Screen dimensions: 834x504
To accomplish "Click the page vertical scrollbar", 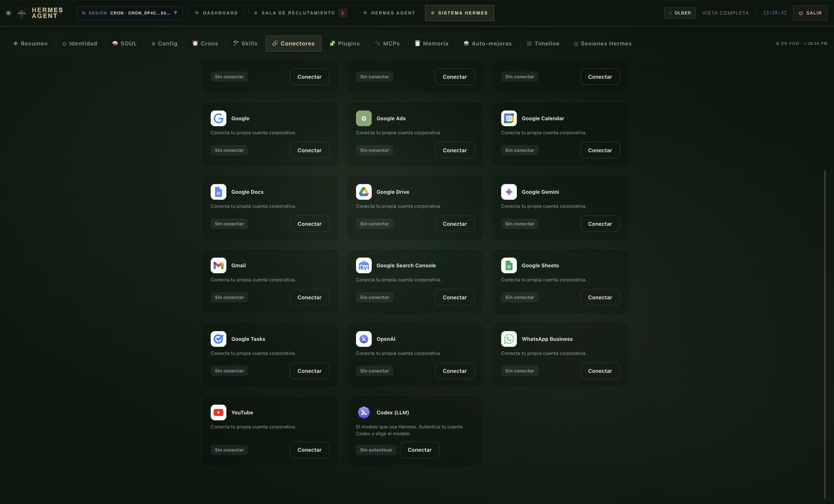I will pyautogui.click(x=824, y=334).
